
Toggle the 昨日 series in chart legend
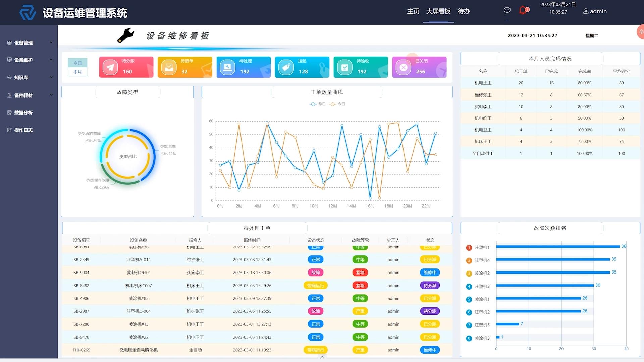318,104
